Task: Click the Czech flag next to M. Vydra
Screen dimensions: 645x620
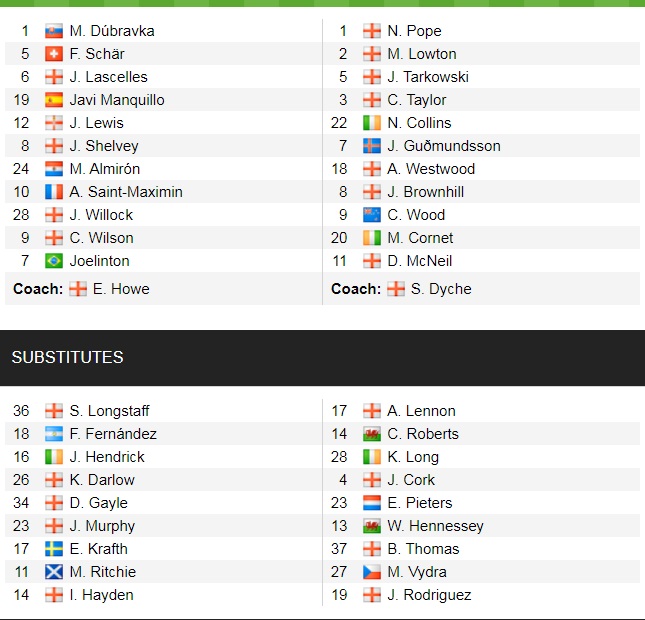Action: pyautogui.click(x=372, y=572)
